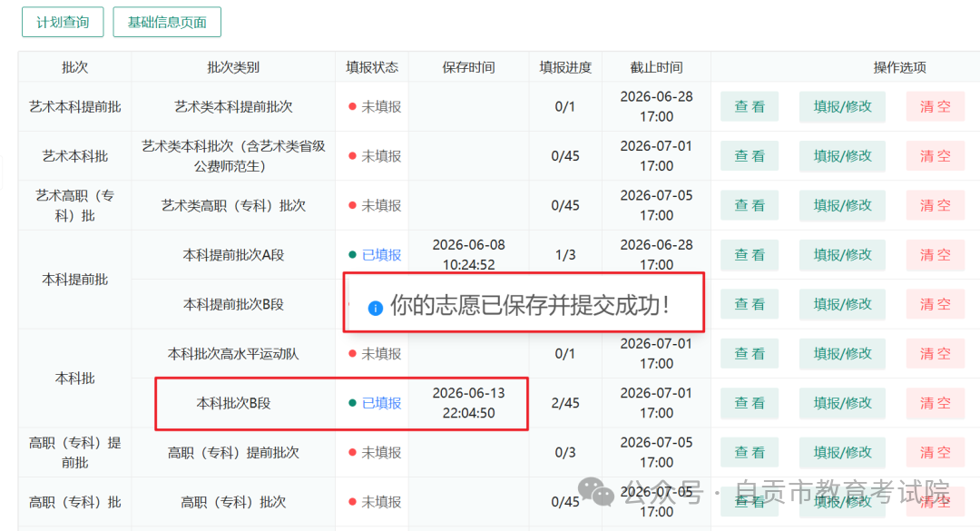Click 填报/修改 for 高职(专科)提前批次

point(842,452)
